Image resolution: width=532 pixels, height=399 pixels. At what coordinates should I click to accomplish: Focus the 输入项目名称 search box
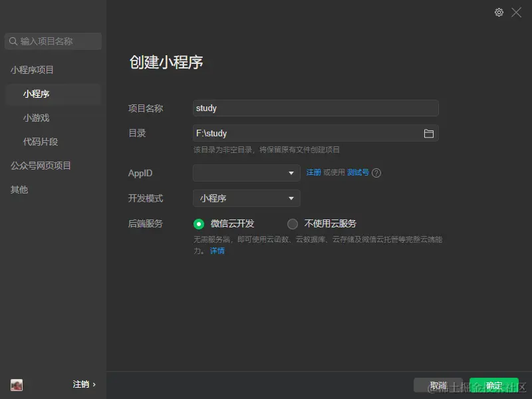pos(53,41)
